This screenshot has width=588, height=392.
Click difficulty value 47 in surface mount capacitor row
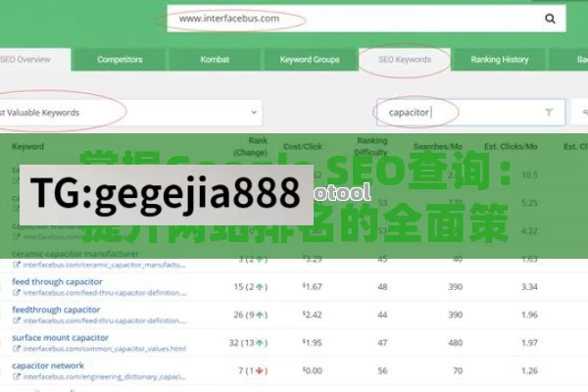[382, 343]
